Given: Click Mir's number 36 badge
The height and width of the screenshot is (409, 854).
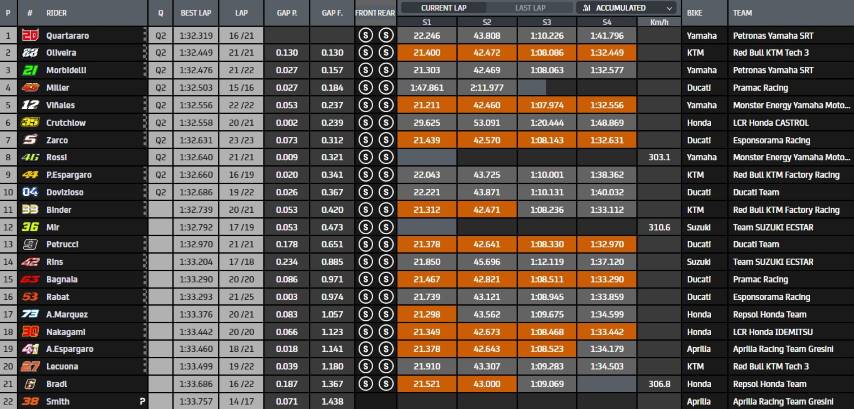Looking at the screenshot, I should point(29,227).
